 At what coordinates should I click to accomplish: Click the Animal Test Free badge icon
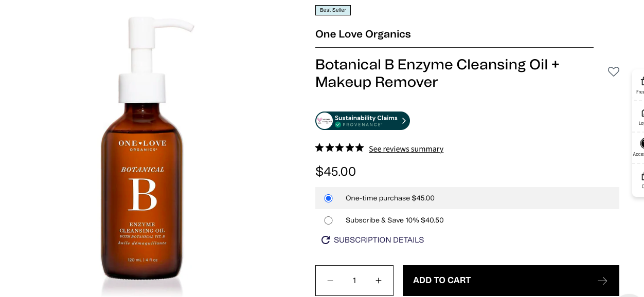[x=325, y=121]
